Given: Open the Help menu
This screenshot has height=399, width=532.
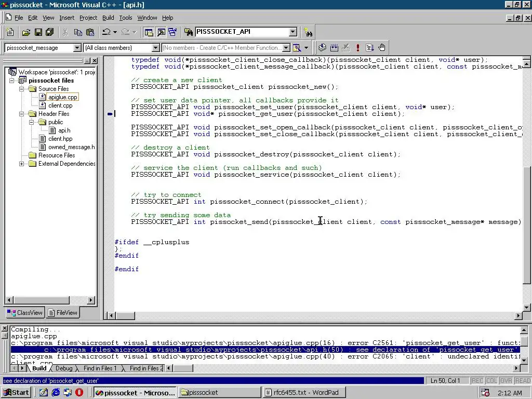Looking at the screenshot, I should coord(168,18).
